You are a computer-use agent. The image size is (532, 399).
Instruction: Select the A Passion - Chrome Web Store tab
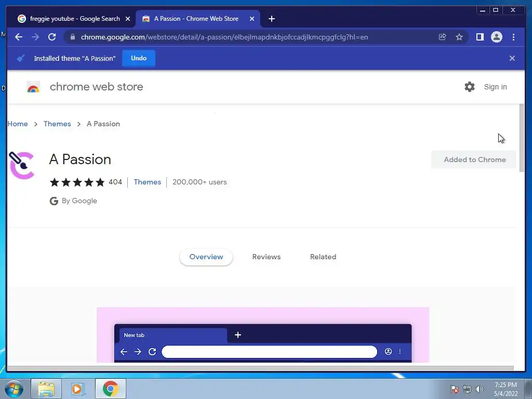click(x=198, y=19)
